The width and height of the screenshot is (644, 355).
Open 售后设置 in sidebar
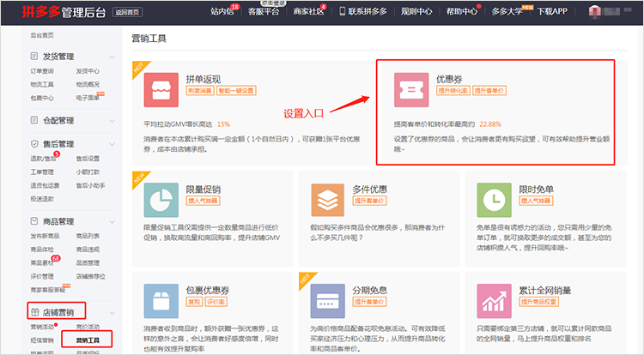pyautogui.click(x=88, y=159)
